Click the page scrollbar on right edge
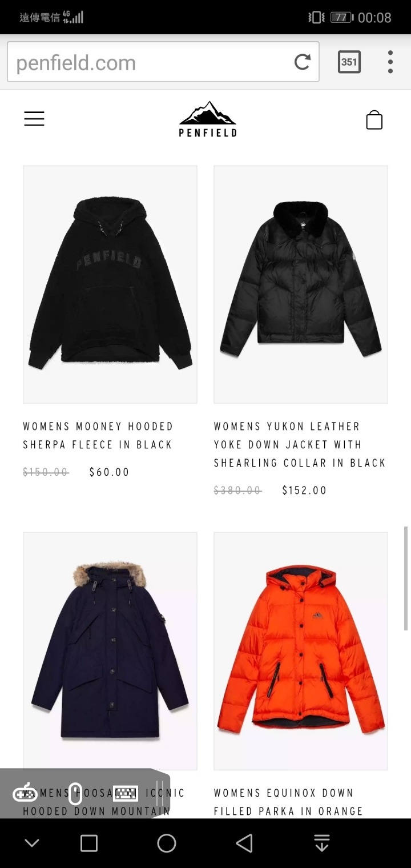 click(406, 578)
